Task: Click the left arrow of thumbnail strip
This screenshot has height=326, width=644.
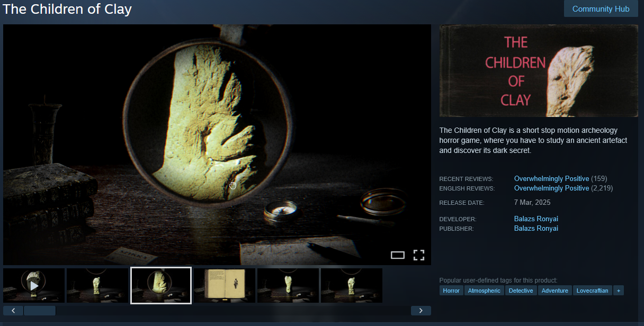Action: pyautogui.click(x=13, y=311)
